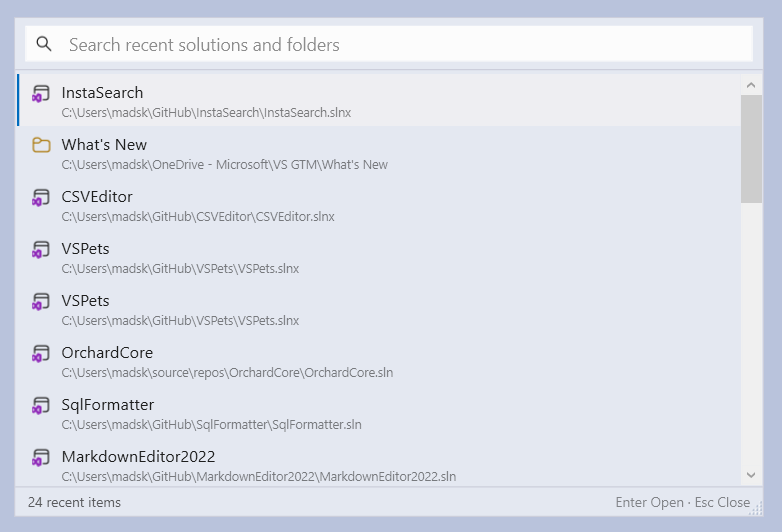Viewport: 782px width, 532px height.
Task: Open the SqlFormatter solution title
Action: pos(108,405)
